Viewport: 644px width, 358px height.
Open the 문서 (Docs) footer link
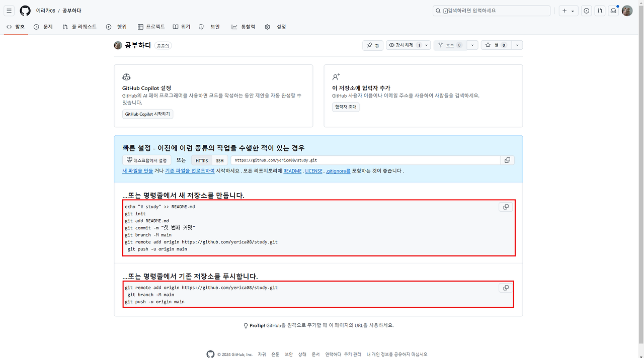315,354
